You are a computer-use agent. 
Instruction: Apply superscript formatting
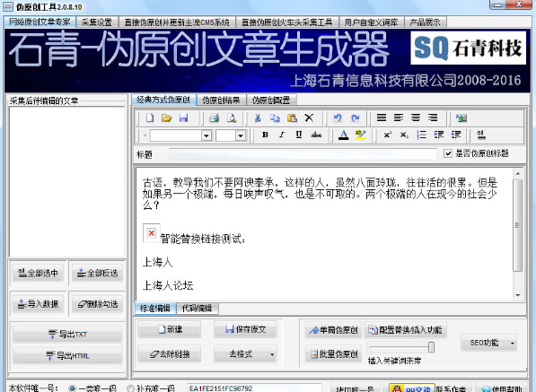click(387, 135)
